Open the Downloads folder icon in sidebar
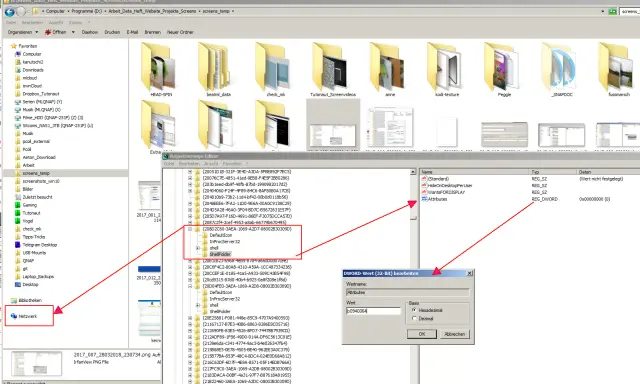 18,70
